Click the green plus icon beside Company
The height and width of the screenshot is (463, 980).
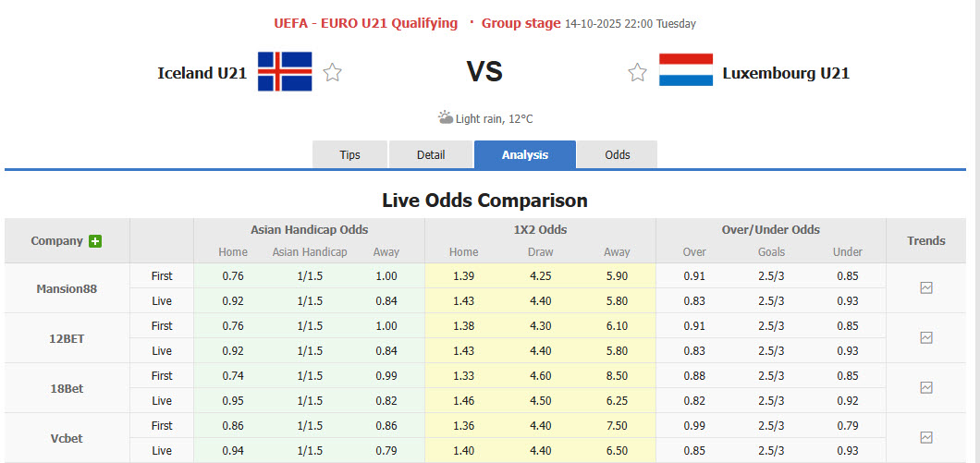95,241
